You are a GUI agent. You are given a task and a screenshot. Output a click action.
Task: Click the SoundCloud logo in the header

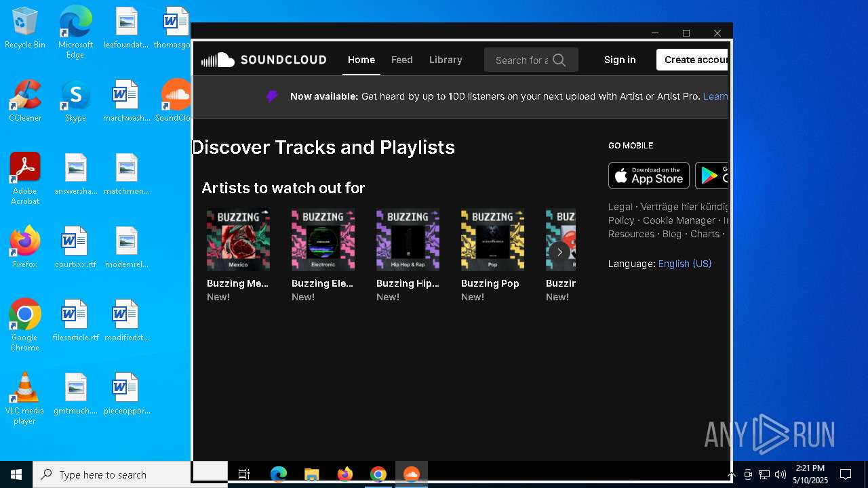click(264, 60)
